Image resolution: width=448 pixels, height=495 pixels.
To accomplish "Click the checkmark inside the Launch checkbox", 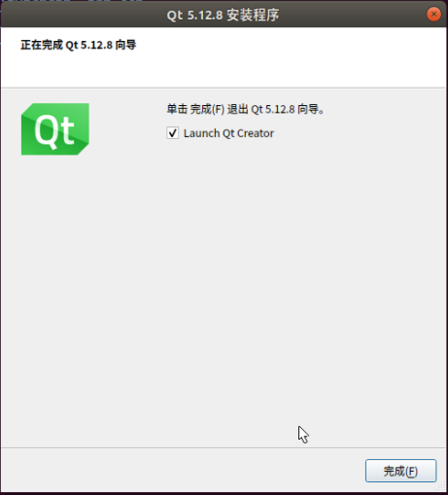I will [x=172, y=133].
